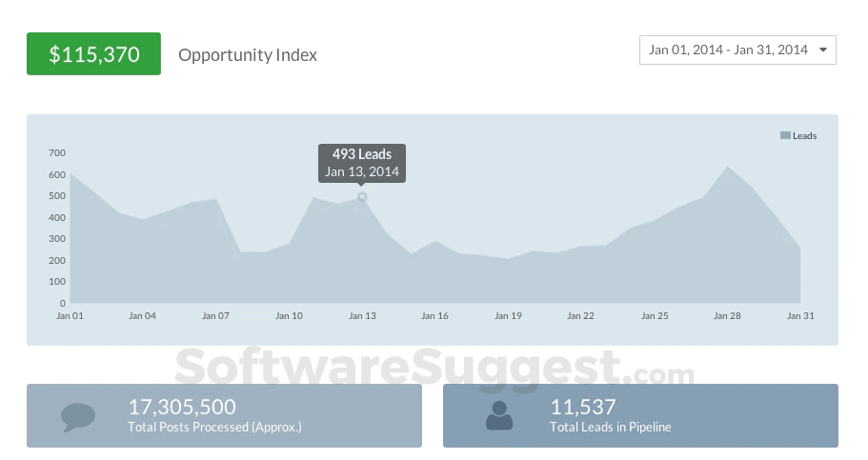Click the speech bubble posts icon
Viewport: 868px width, 460px height.
[78, 416]
